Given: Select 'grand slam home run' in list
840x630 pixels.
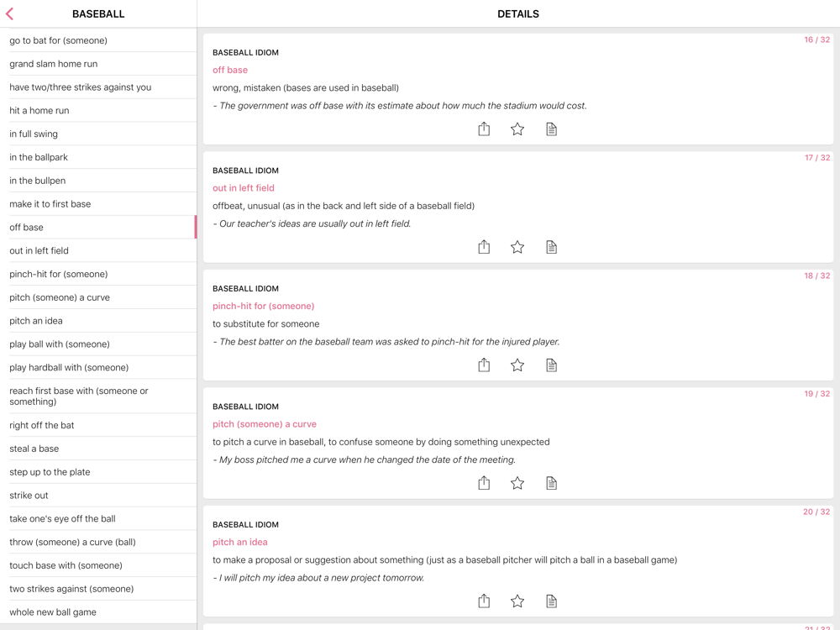Looking at the screenshot, I should 54,64.
